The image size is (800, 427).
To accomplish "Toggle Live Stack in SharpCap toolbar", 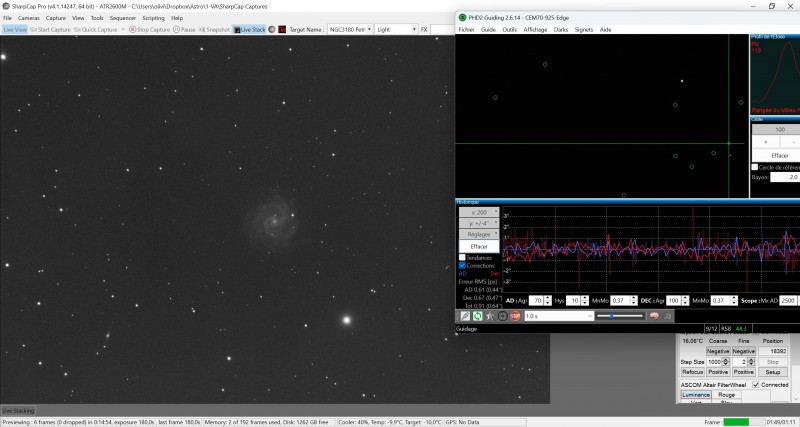I will [x=249, y=30].
